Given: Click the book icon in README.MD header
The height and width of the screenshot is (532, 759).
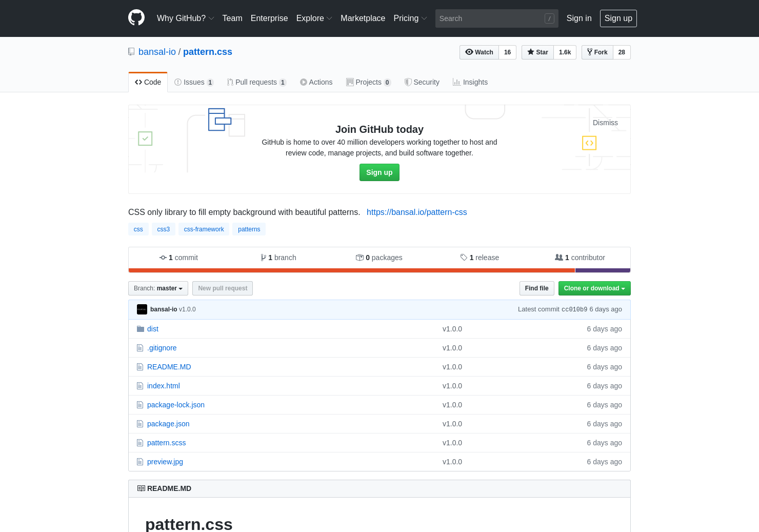Looking at the screenshot, I should tap(141, 488).
